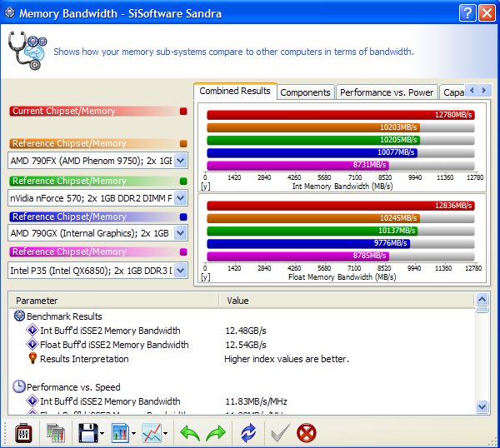This screenshot has height=448, width=500.
Task: Click the [y] axis toggle on Float chart
Action: click(205, 277)
